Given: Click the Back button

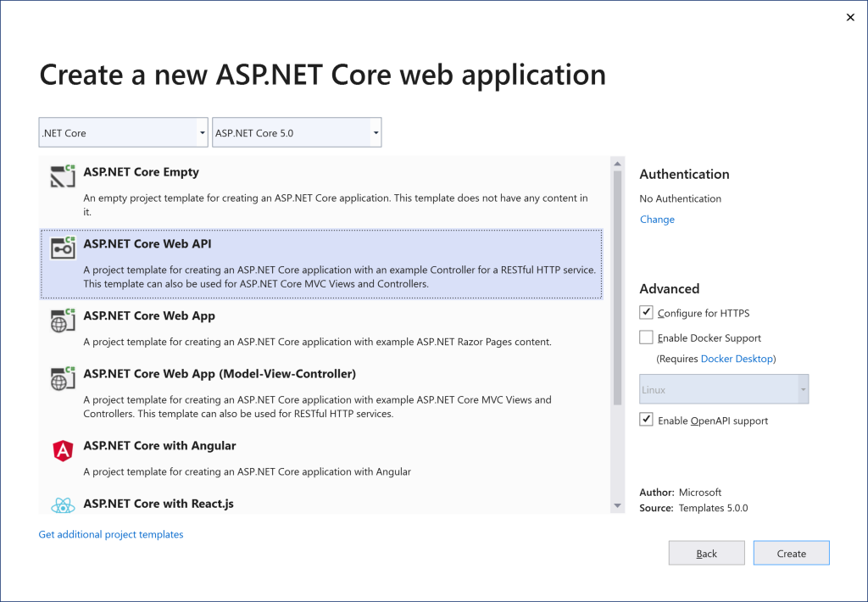Looking at the screenshot, I should pyautogui.click(x=706, y=554).
